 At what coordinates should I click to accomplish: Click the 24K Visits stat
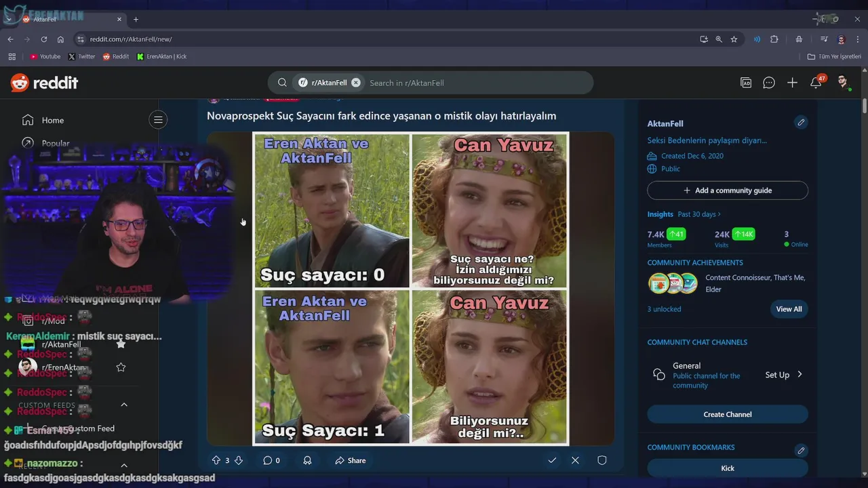coord(734,238)
